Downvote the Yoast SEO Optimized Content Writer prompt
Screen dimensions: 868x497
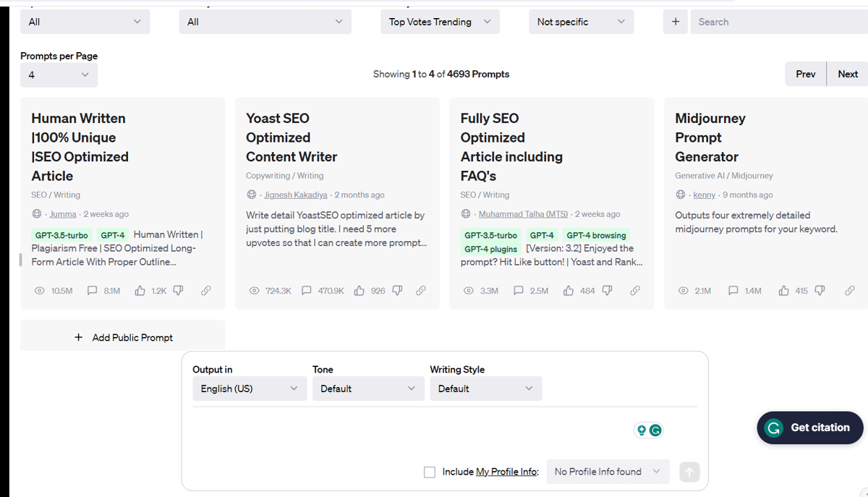click(397, 291)
